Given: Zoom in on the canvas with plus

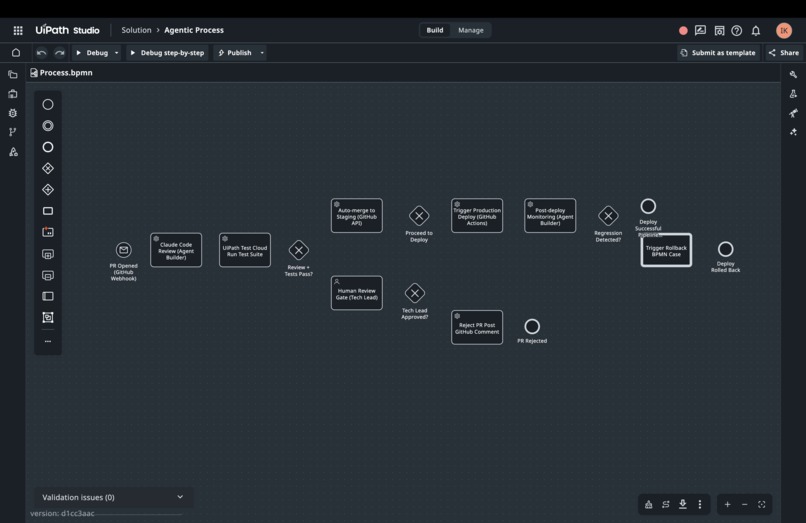Looking at the screenshot, I should coord(727,504).
